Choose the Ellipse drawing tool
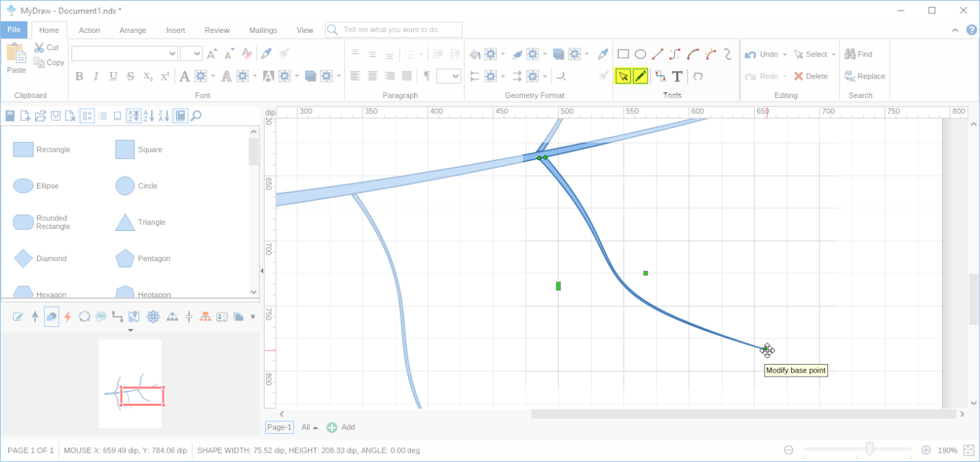 640,53
